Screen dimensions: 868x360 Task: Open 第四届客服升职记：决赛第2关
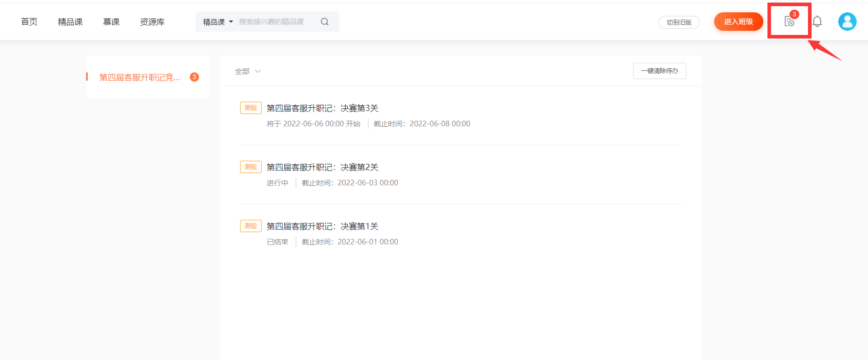pos(323,167)
